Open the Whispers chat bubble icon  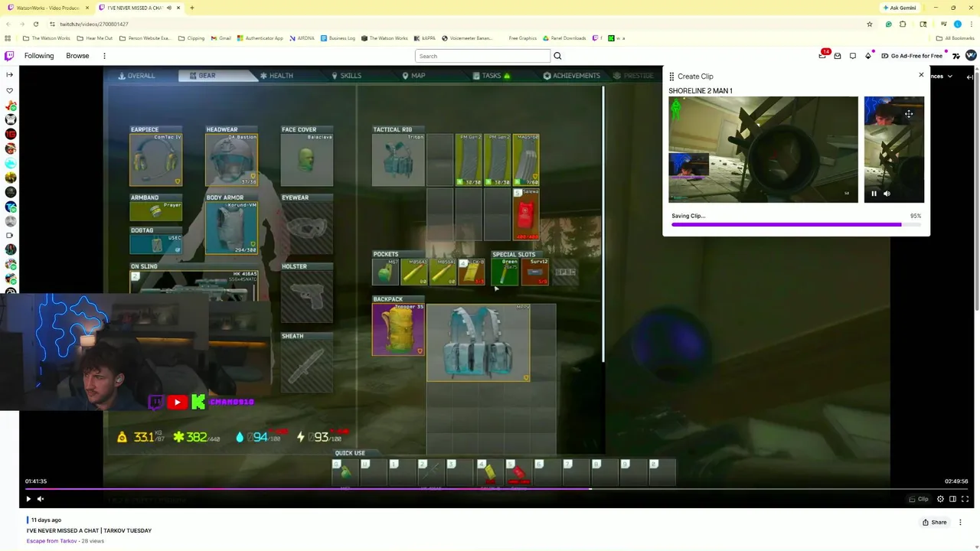pyautogui.click(x=853, y=56)
